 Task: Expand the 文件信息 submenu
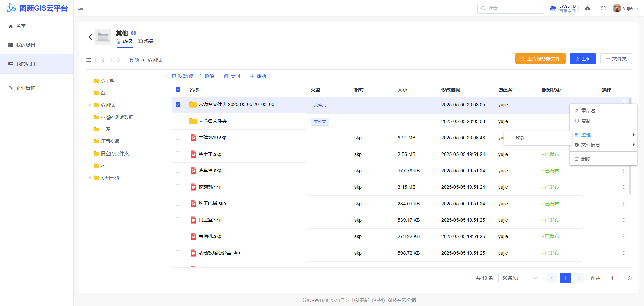[603, 145]
